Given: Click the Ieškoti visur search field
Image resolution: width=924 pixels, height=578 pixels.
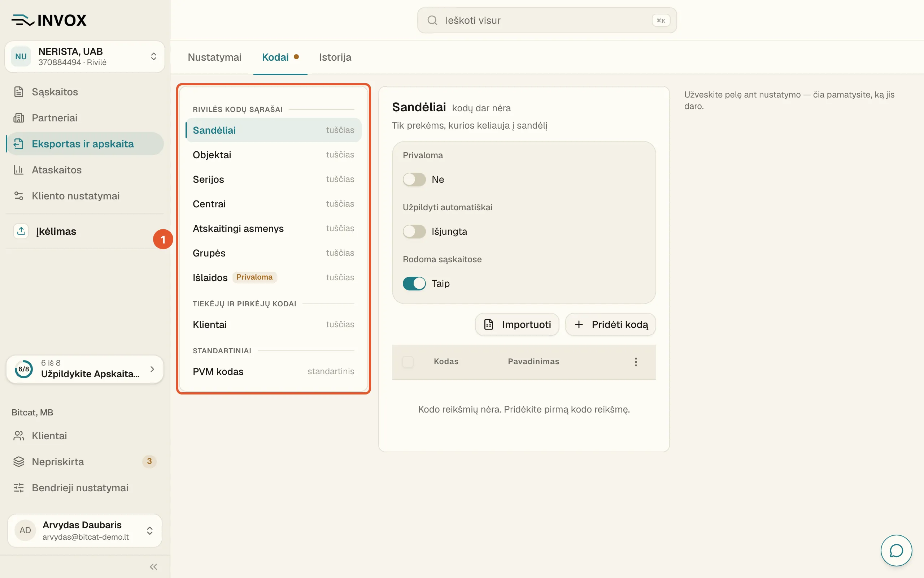Looking at the screenshot, I should coord(547,20).
